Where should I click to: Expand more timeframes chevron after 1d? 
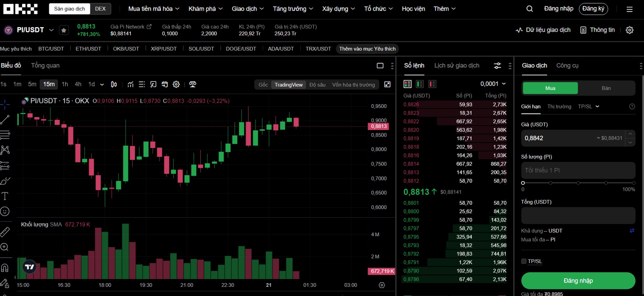(x=102, y=84)
